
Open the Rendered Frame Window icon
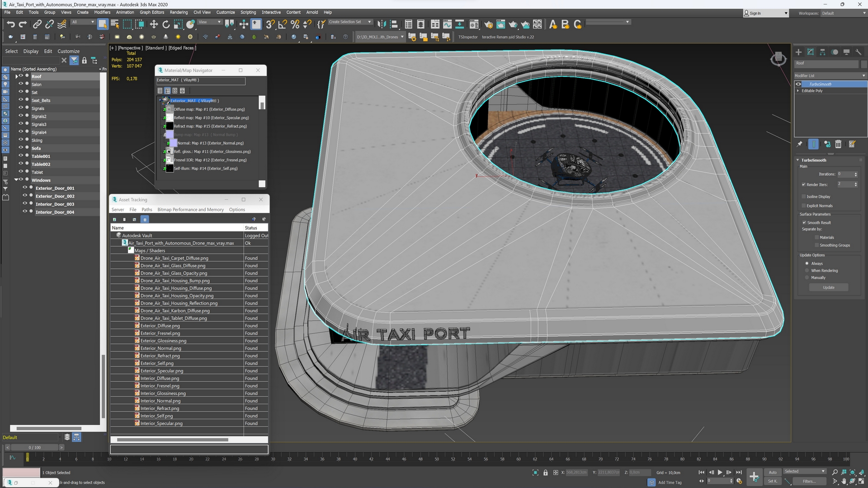pyautogui.click(x=500, y=24)
